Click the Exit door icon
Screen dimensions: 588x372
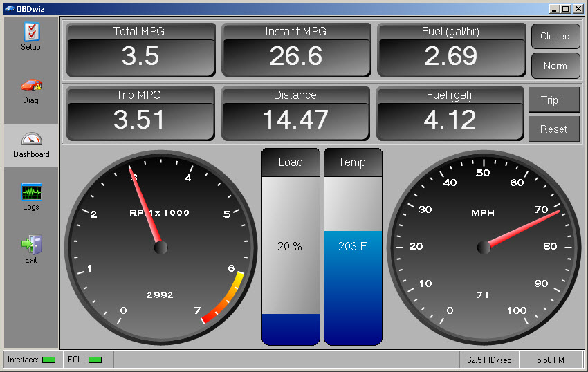(x=31, y=245)
